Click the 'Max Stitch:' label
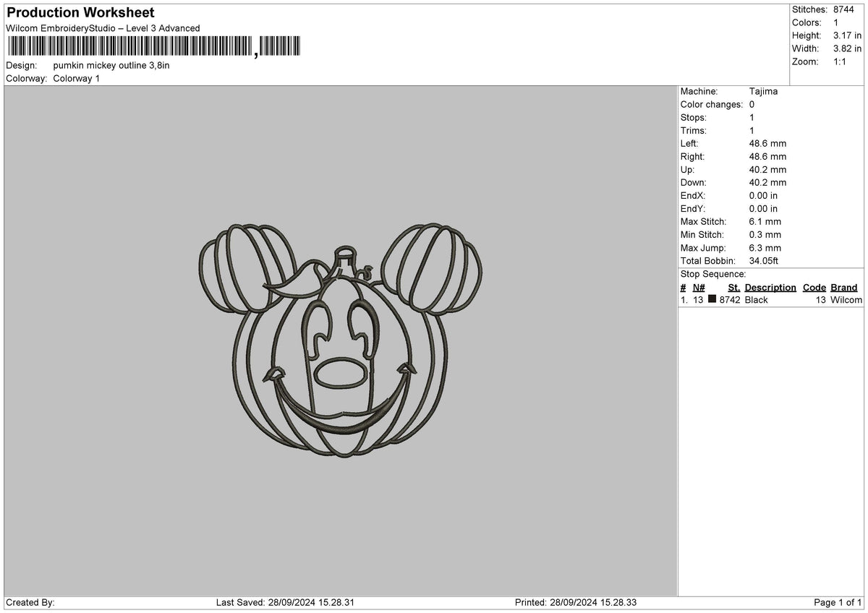Screen dimensions: 868x613 click(704, 221)
